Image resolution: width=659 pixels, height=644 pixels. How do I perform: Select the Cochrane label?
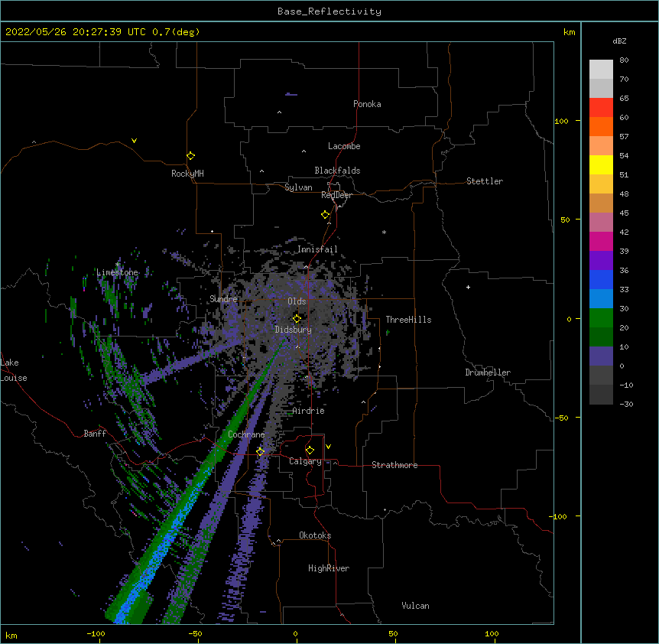pos(246,434)
